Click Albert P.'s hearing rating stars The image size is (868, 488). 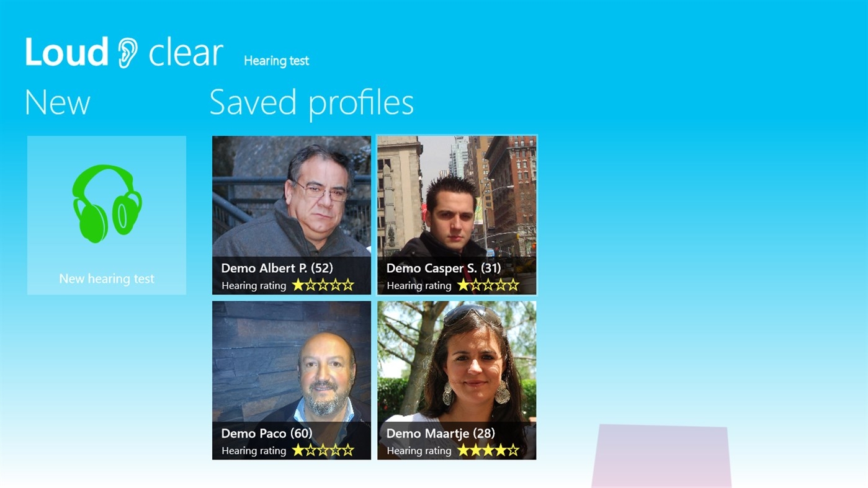[323, 285]
